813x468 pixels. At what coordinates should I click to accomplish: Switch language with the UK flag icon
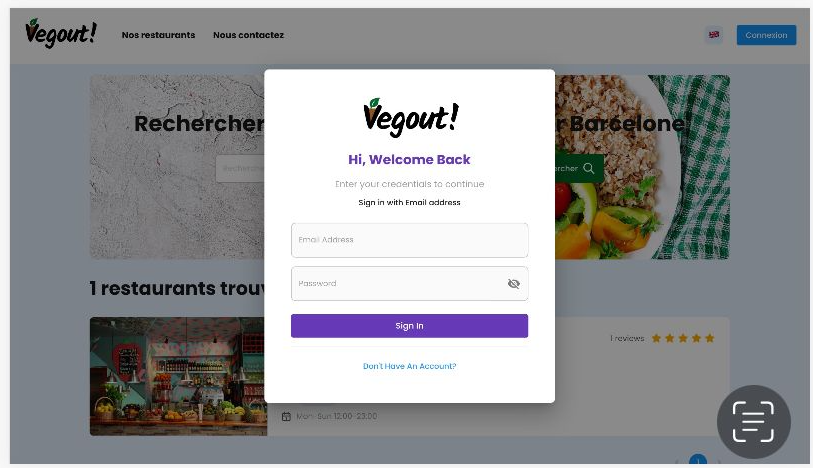click(x=714, y=35)
